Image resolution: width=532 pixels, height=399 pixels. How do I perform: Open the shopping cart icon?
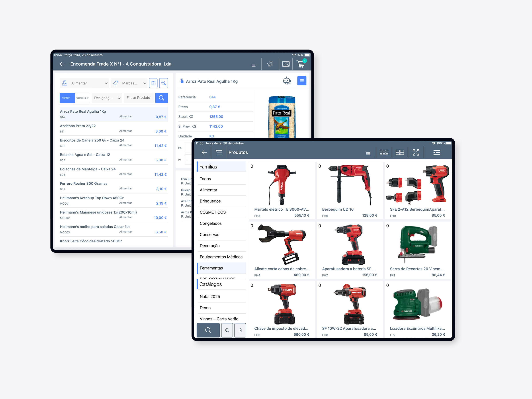[301, 64]
